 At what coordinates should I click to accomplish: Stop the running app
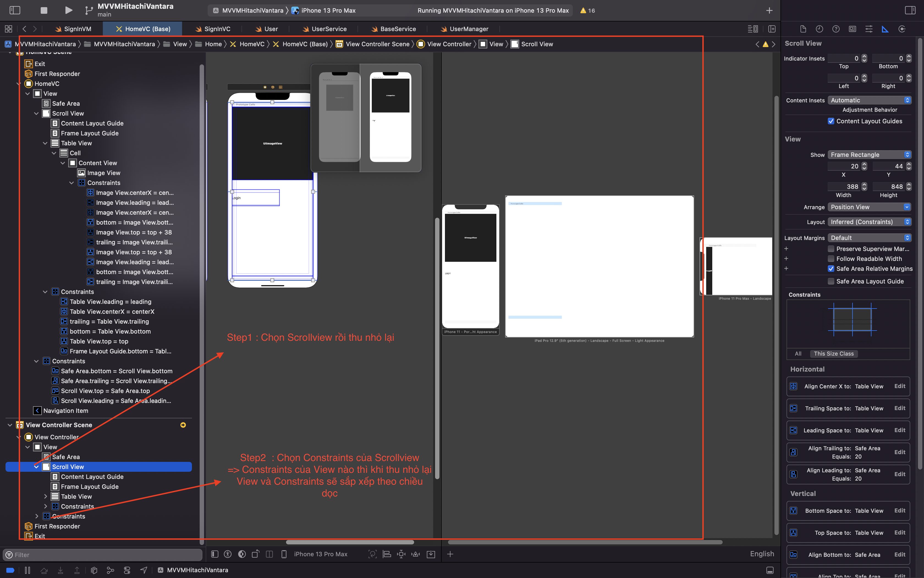[x=44, y=10]
